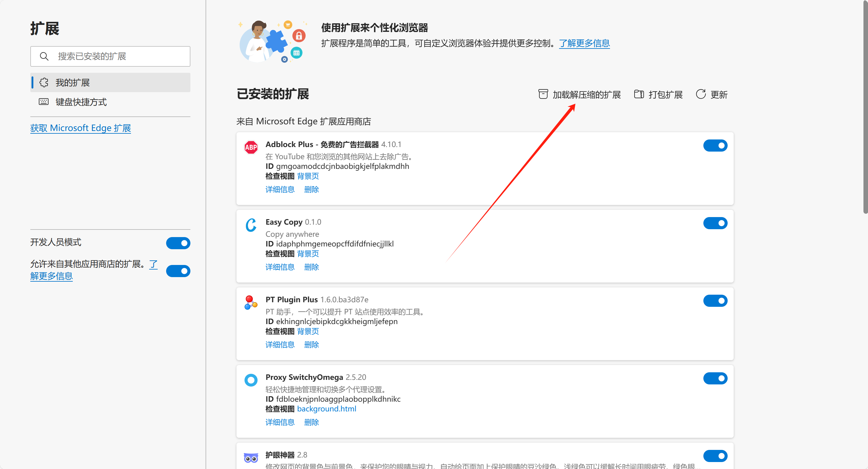Click the keyboard icon beside 键盘快捷方式
Viewport: 868px width, 469px height.
point(44,102)
